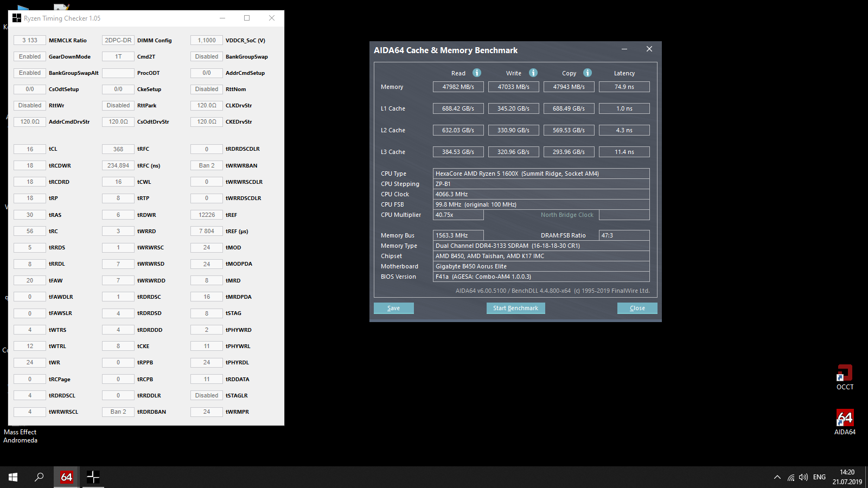Screen dimensions: 868x488
Task: Select the AIDA64 taskbar button
Action: [66, 477]
